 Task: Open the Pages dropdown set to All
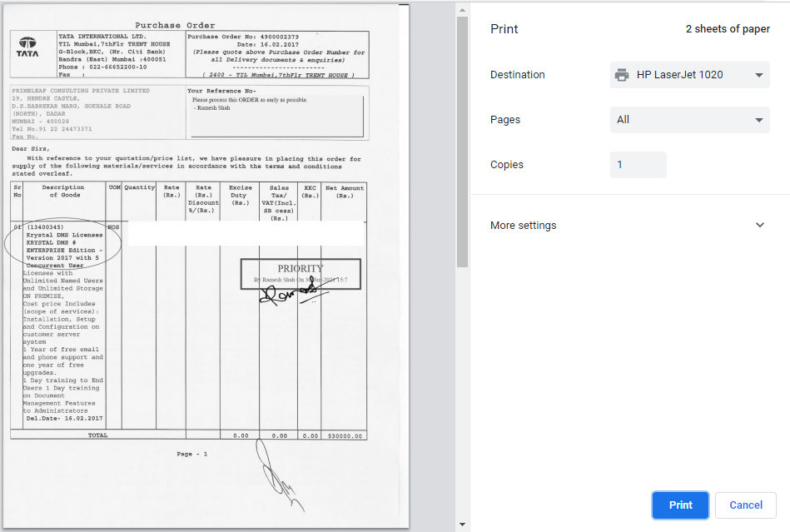click(690, 120)
